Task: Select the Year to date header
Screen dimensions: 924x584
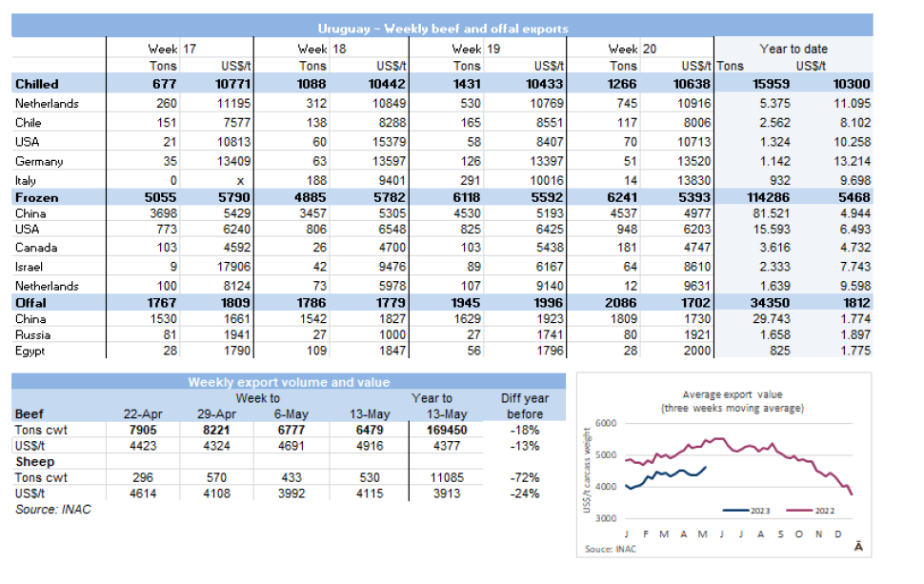Action: coord(793,49)
